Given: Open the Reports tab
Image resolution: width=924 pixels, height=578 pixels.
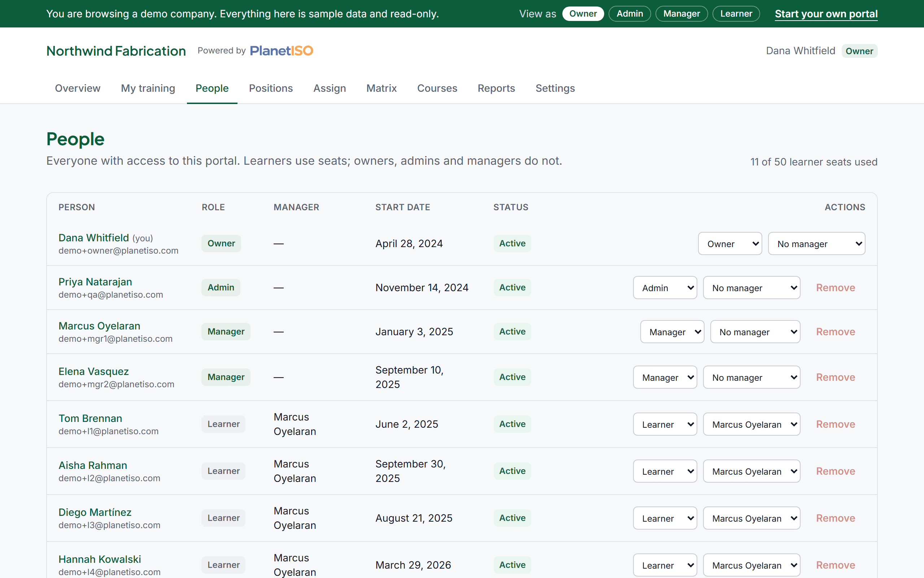Looking at the screenshot, I should click(496, 88).
